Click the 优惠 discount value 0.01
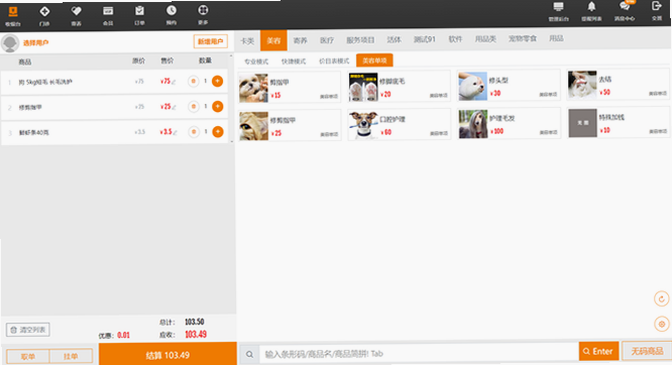672x365 pixels. click(x=123, y=335)
